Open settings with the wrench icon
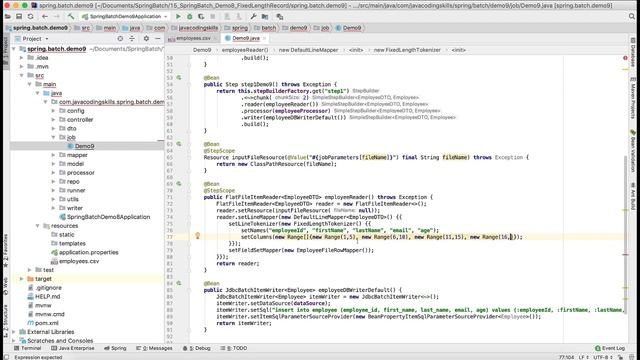Viewport: 640px width, 360px height. point(253,16)
